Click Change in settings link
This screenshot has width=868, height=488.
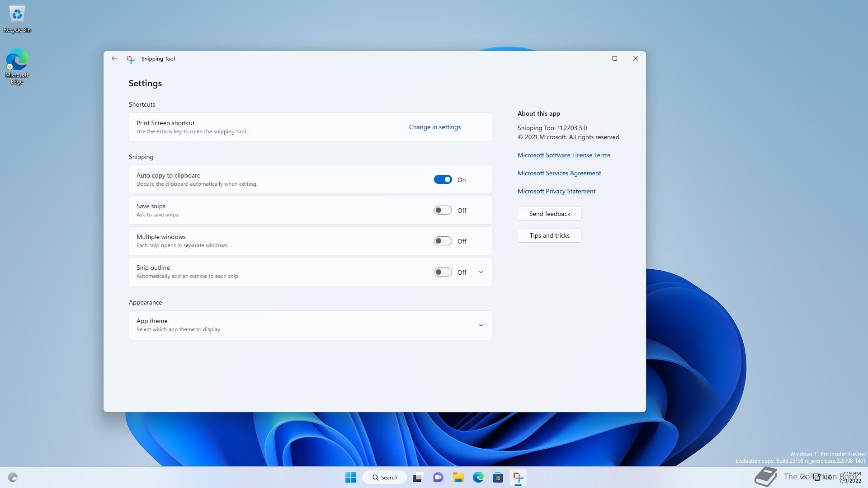(435, 127)
